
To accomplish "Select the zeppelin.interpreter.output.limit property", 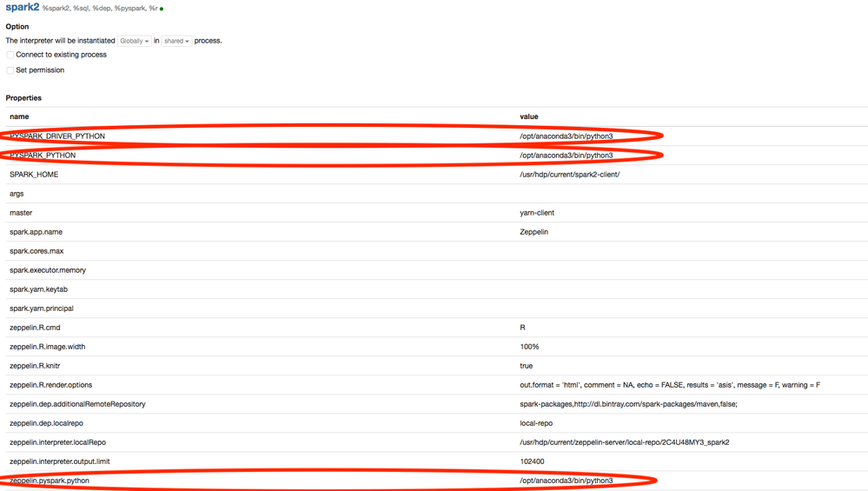I will click(60, 461).
